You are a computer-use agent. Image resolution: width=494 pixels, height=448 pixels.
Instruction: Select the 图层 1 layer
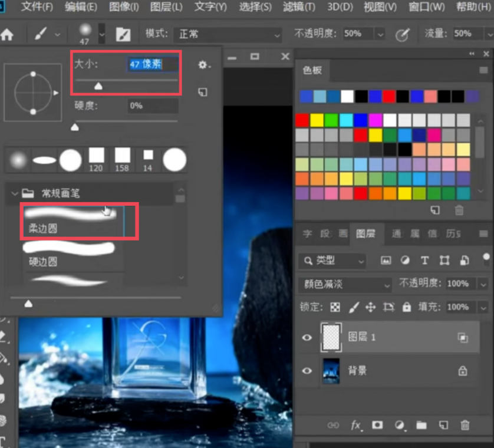pos(400,337)
